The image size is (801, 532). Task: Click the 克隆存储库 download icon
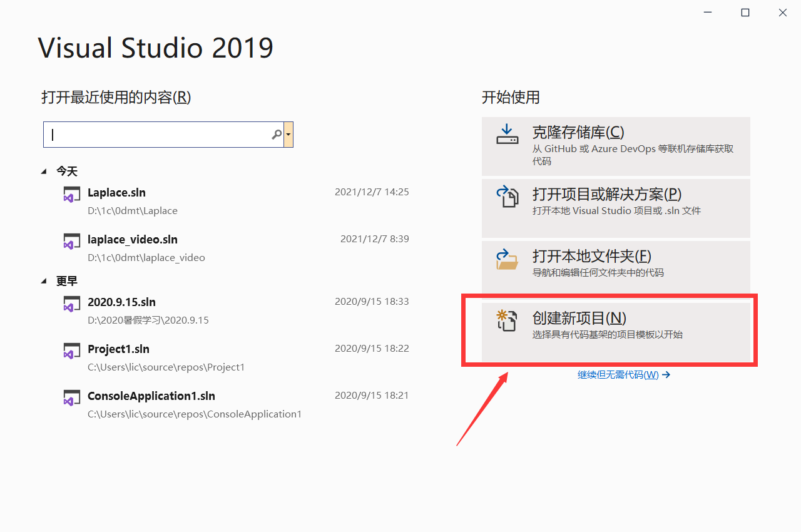pos(508,134)
